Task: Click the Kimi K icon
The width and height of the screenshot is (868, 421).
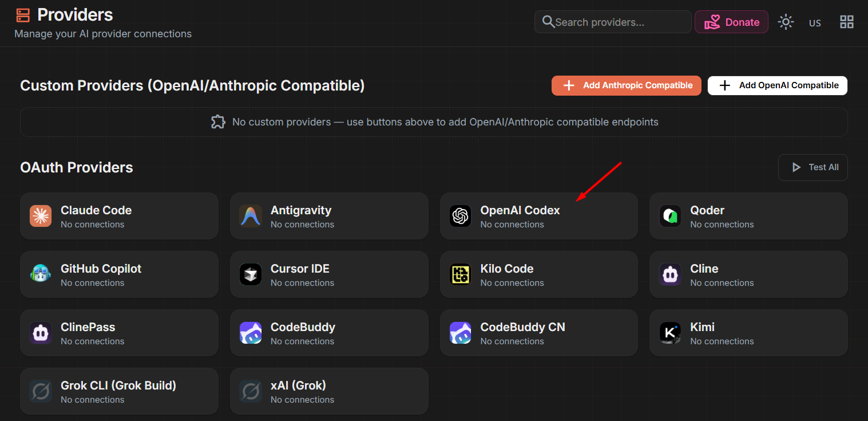Action: coord(670,333)
